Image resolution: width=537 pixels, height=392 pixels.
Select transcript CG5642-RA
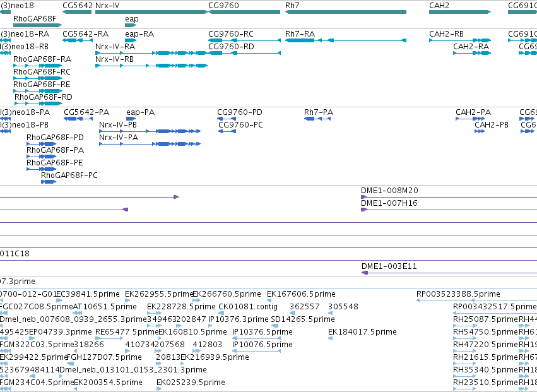(78, 40)
